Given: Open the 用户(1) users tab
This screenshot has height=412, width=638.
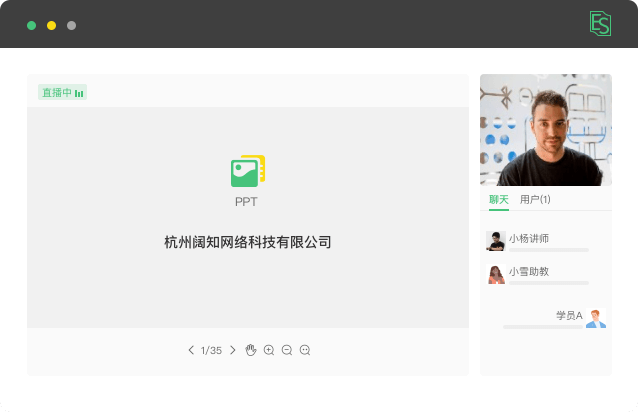Looking at the screenshot, I should (535, 200).
